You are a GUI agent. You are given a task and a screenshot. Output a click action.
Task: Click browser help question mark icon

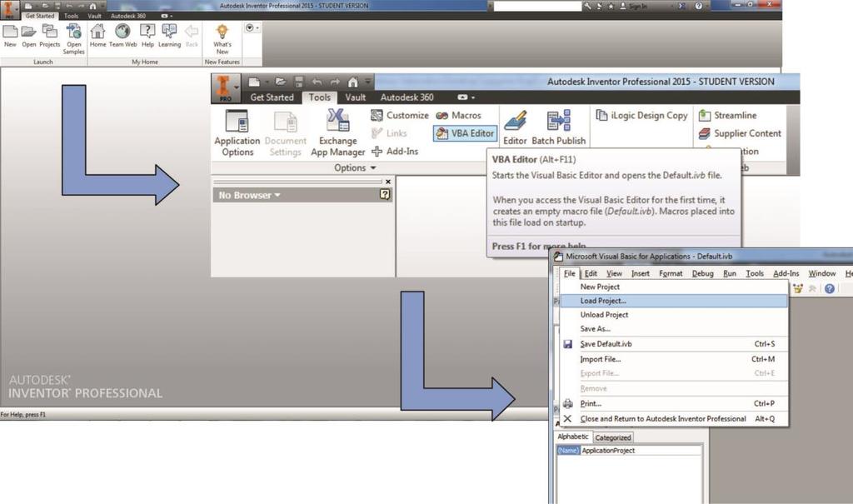point(385,194)
